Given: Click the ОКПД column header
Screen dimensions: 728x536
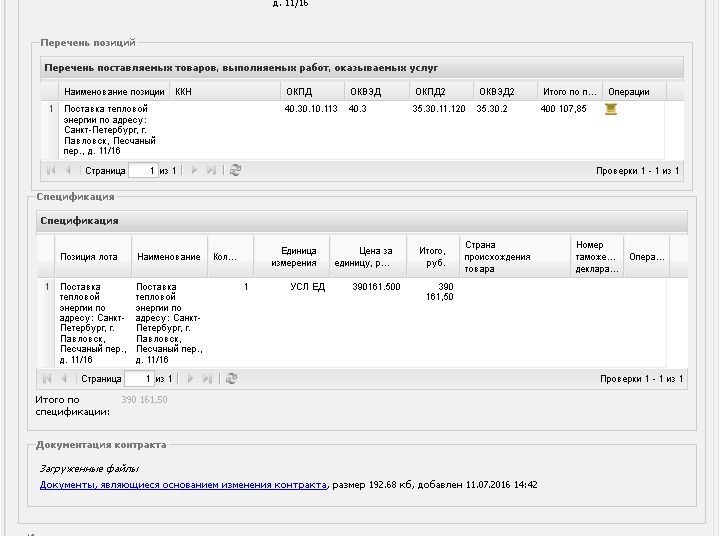Looking at the screenshot, I should [x=312, y=92].
